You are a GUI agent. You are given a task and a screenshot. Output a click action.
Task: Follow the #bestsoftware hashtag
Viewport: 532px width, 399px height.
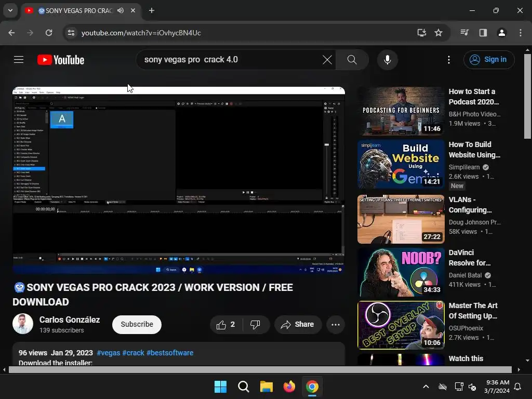pos(170,353)
